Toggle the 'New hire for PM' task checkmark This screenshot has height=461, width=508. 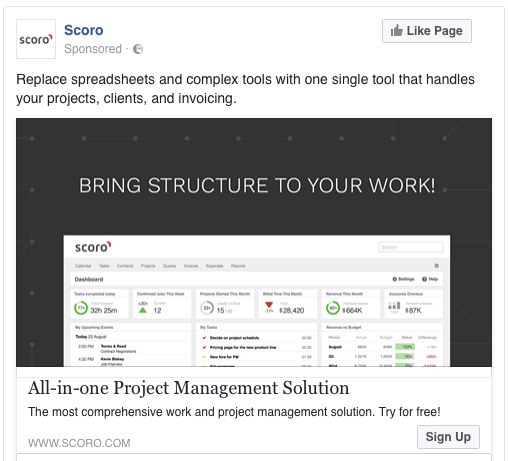point(204,357)
